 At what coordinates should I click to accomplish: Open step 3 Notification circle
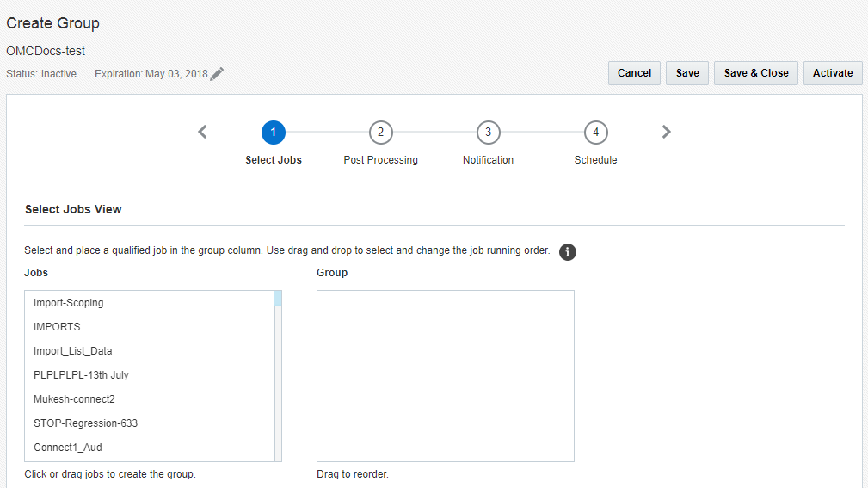coord(488,133)
